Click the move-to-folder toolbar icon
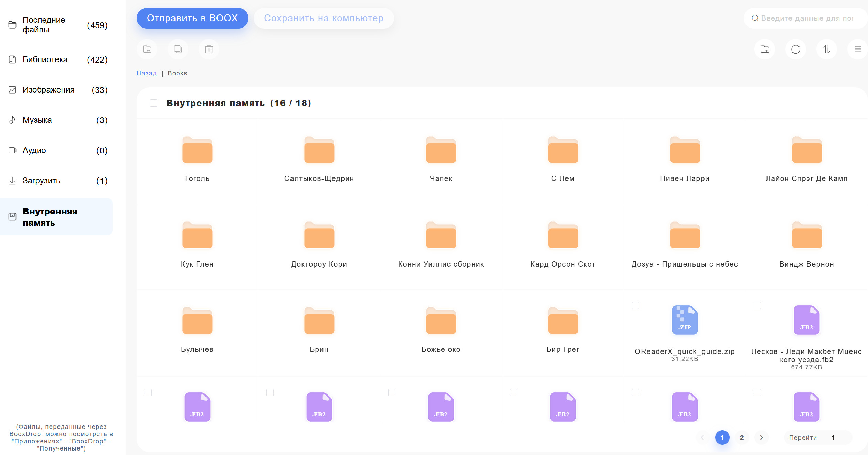The image size is (868, 455). (147, 49)
